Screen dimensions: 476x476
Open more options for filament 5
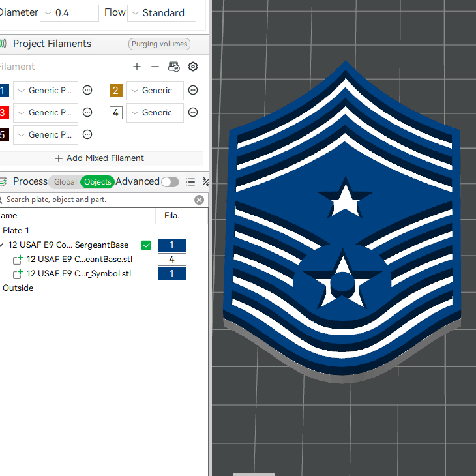[87, 134]
